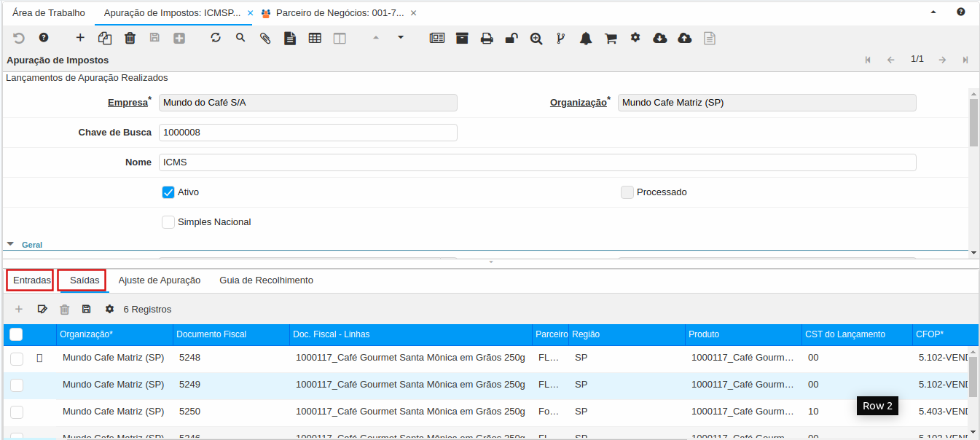Open the Guia de Recolhimento tab
The image size is (980, 440).
(x=266, y=280)
